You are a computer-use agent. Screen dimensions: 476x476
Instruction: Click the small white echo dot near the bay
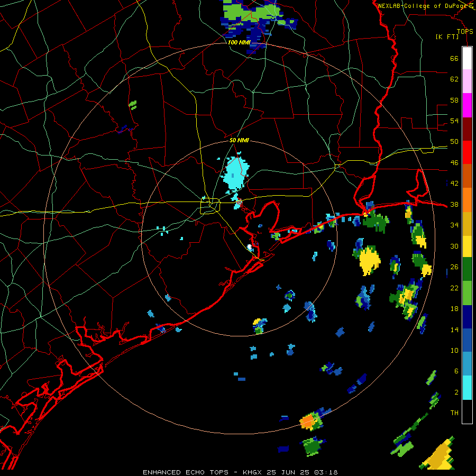[x=250, y=247]
